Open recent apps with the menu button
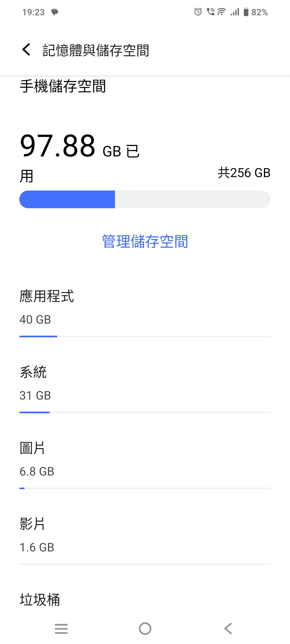 point(61,628)
